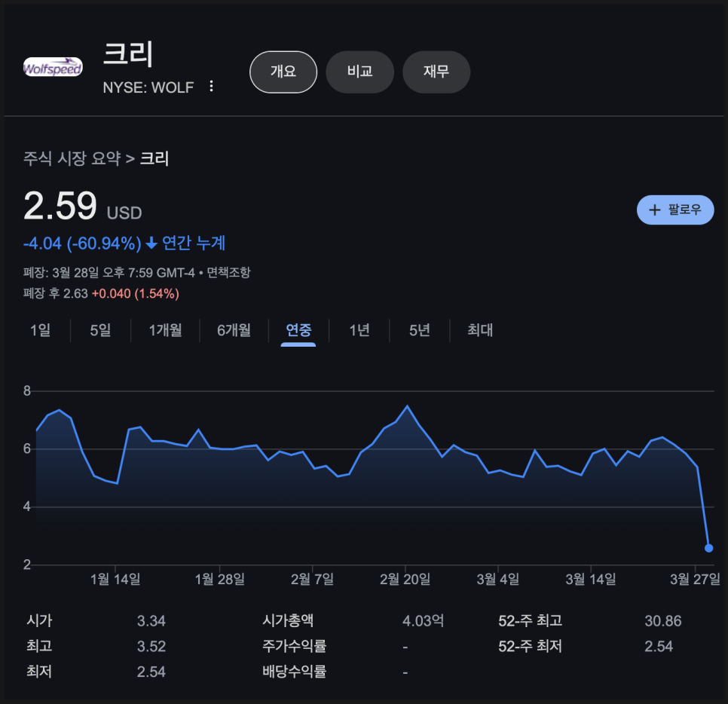Click the 1월 14일 axis date label
728x704 pixels.
pos(115,579)
